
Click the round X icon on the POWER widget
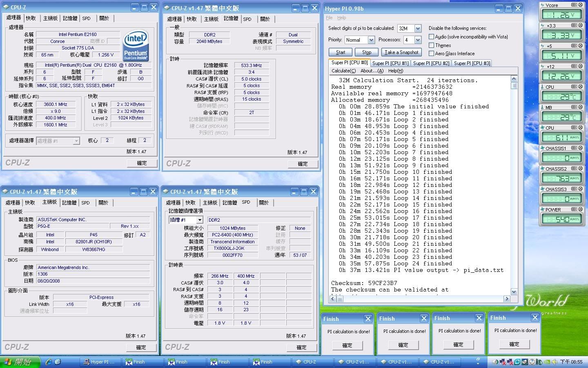coord(580,209)
